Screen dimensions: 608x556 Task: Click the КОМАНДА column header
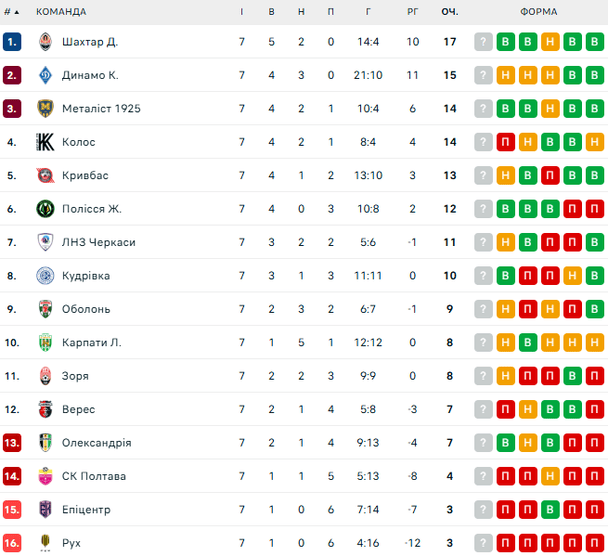pyautogui.click(x=61, y=12)
